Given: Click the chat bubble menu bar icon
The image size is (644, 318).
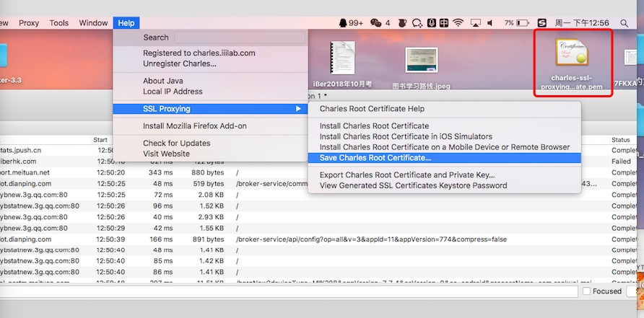Looking at the screenshot, I should (417, 23).
